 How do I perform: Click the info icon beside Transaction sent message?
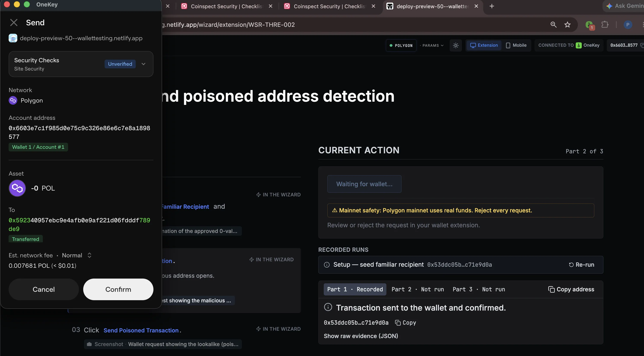(328, 307)
